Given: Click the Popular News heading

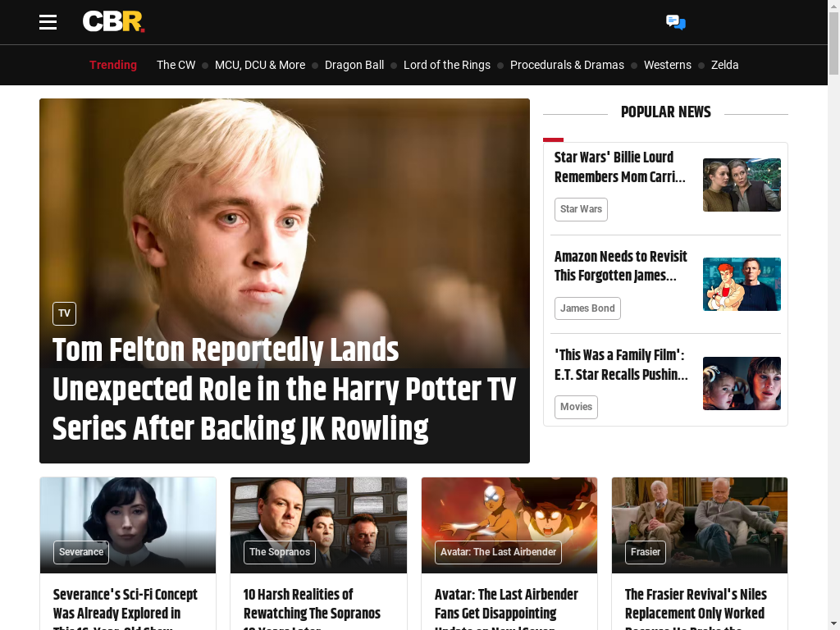Looking at the screenshot, I should click(666, 112).
